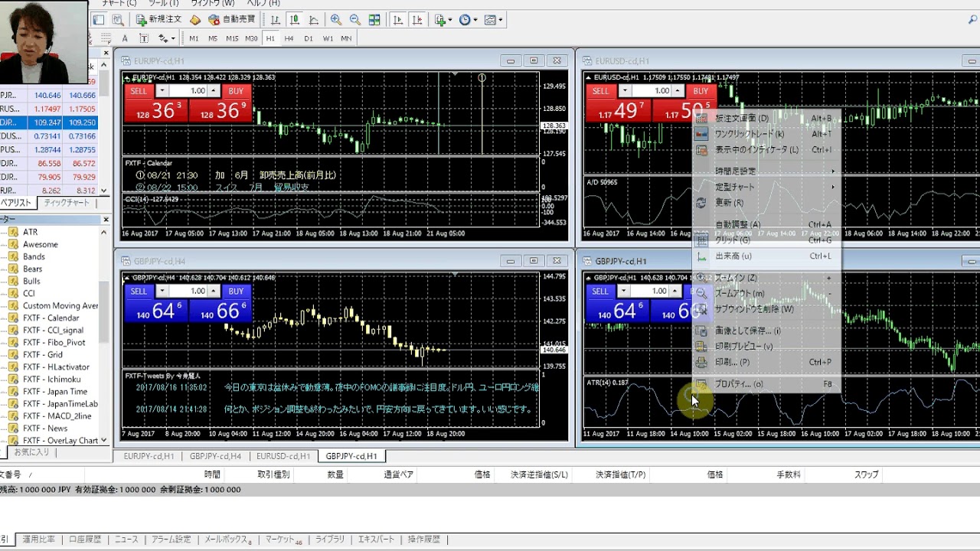This screenshot has width=980, height=551.
Task: Select the H4 timeframe
Action: [x=289, y=38]
